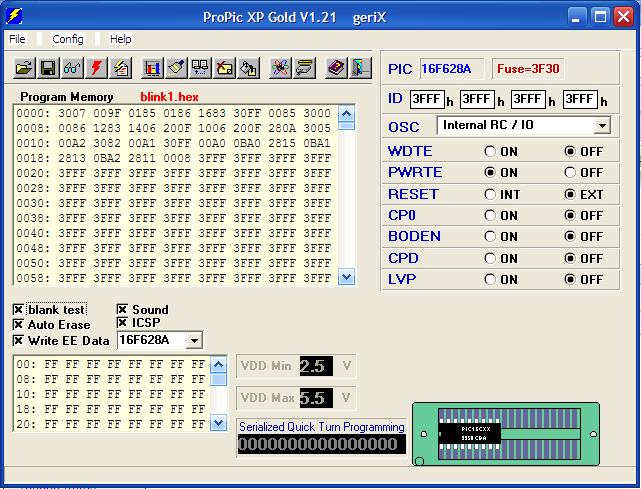Screen dimensions: 641x489
Task: Expand the 16F628A device dropdown
Action: coord(194,340)
